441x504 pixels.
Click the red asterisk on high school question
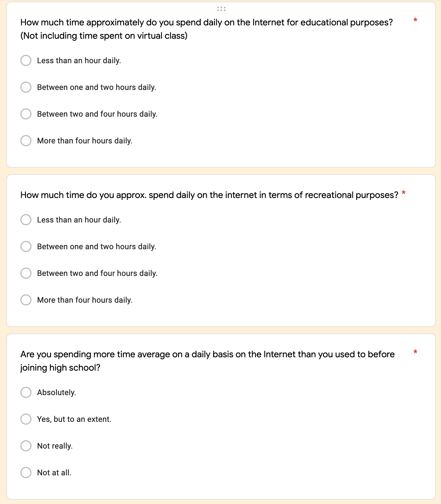pos(415,352)
